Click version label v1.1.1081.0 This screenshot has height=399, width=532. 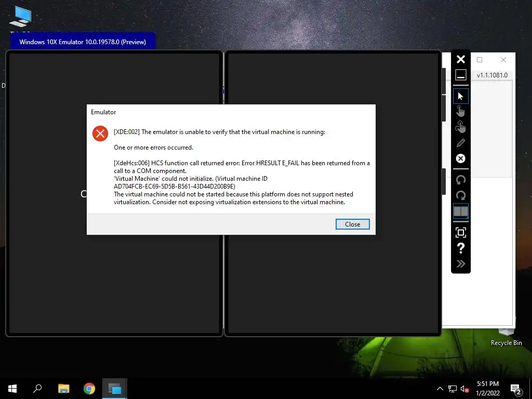pyautogui.click(x=492, y=75)
